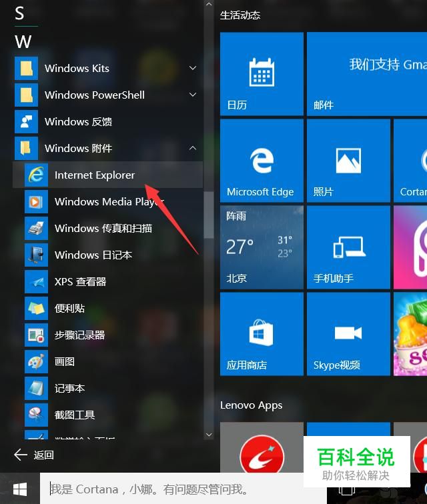Screen dimensions: 427x504
Task: Open the Task View taskbar button
Action: click(x=347, y=490)
